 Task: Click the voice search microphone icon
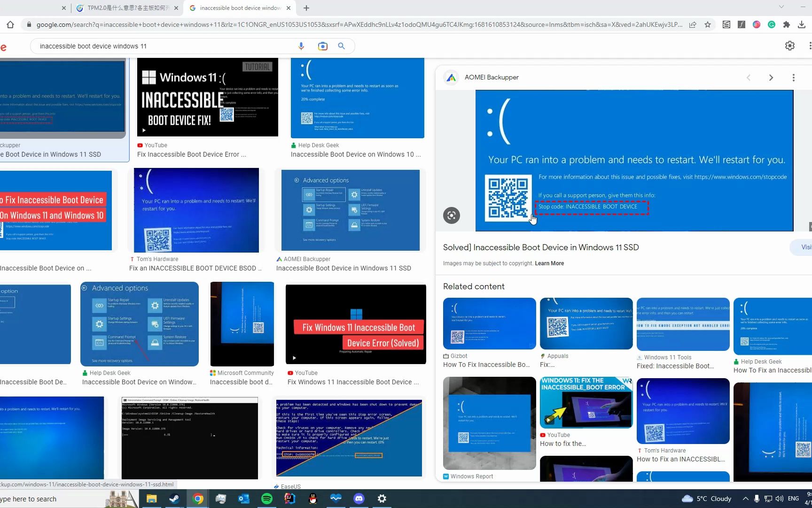[x=301, y=46]
